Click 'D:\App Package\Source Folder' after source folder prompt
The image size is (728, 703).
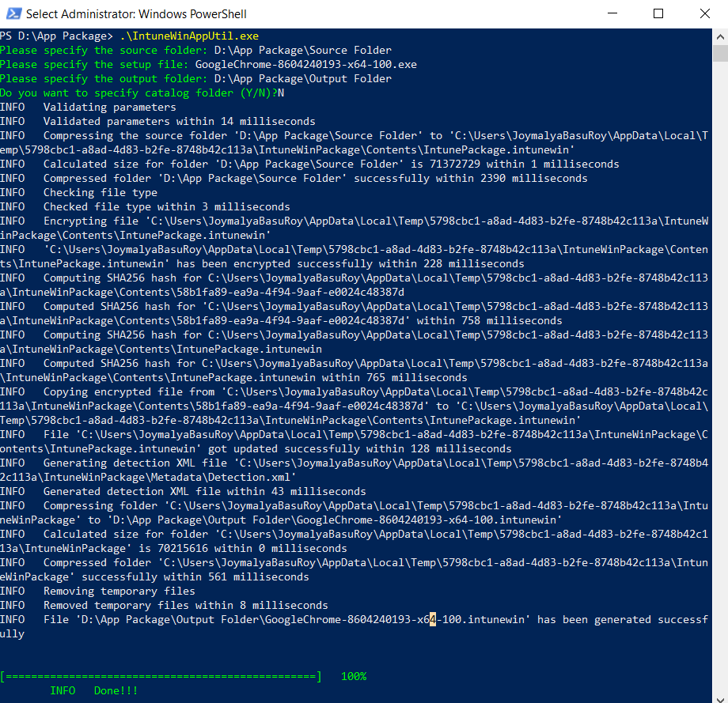(303, 50)
